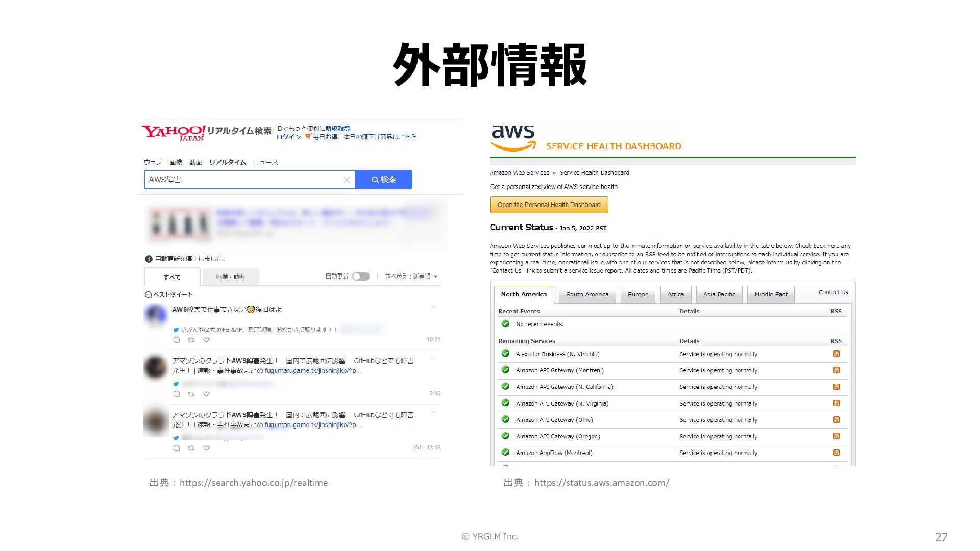Expand the chevron on the 10:21 tweet
980x551 pixels.
433,307
